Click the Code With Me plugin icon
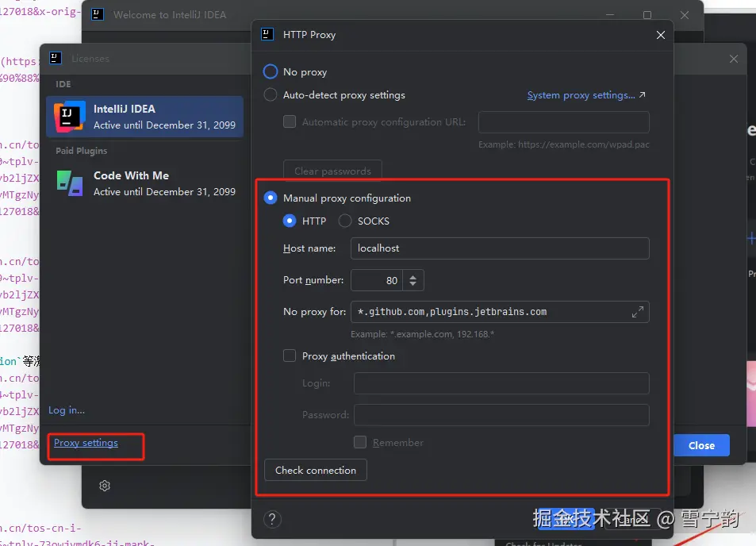This screenshot has width=756, height=546. (70, 183)
